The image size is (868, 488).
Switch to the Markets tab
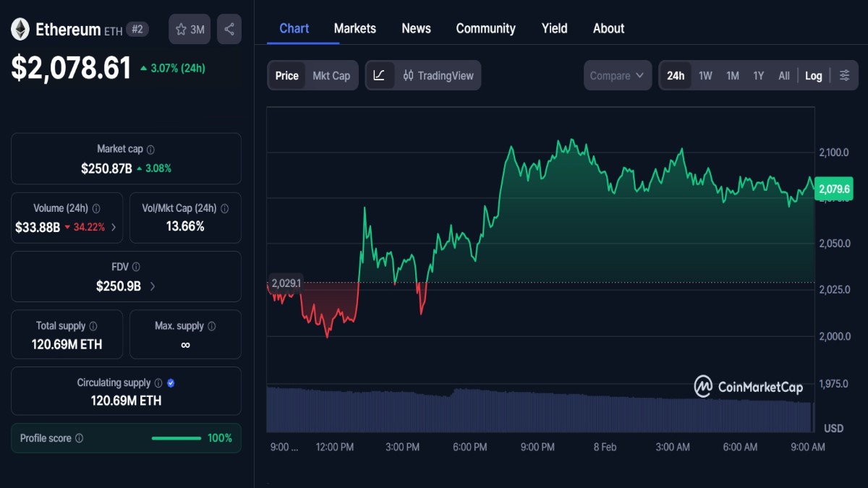(x=354, y=28)
